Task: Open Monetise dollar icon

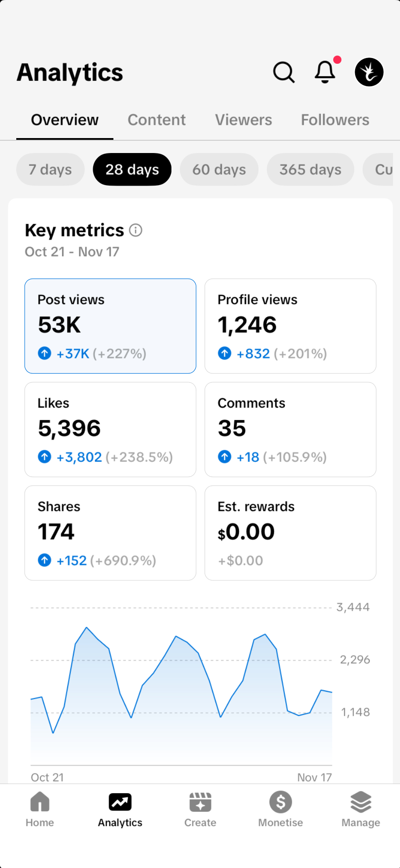Action: pos(280,809)
